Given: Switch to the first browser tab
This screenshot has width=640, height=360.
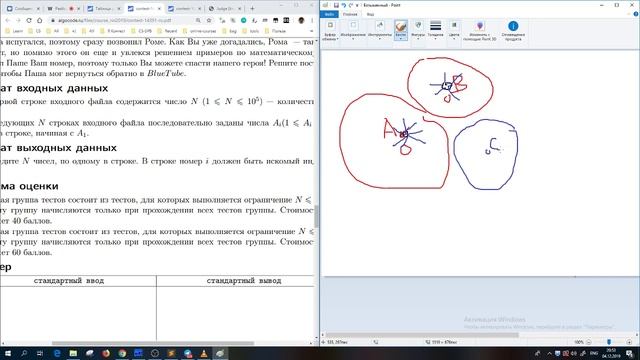Looking at the screenshot, I should click(23, 8).
